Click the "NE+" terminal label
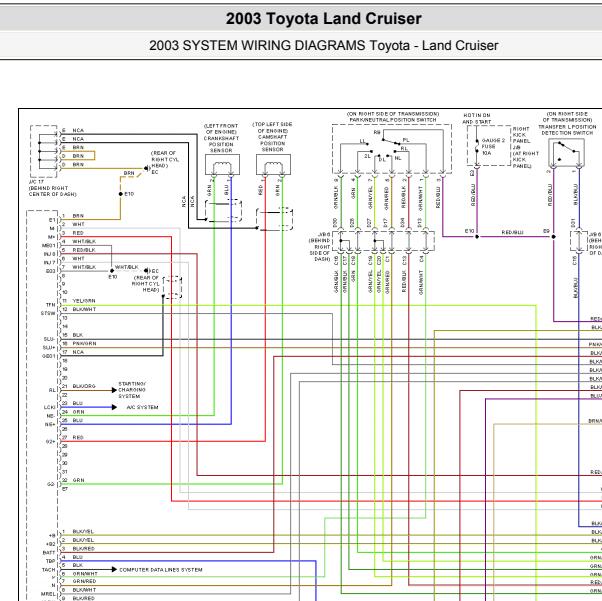The width and height of the screenshot is (602, 601). click(x=50, y=425)
